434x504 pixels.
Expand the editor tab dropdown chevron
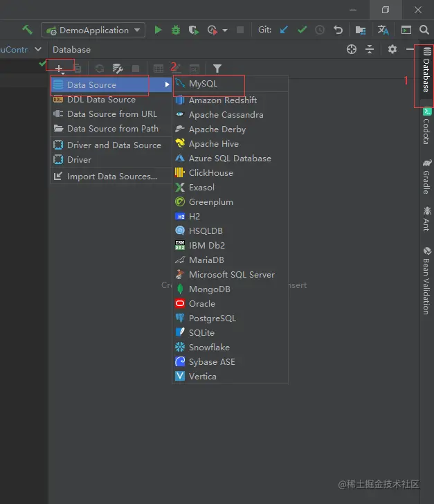38,49
